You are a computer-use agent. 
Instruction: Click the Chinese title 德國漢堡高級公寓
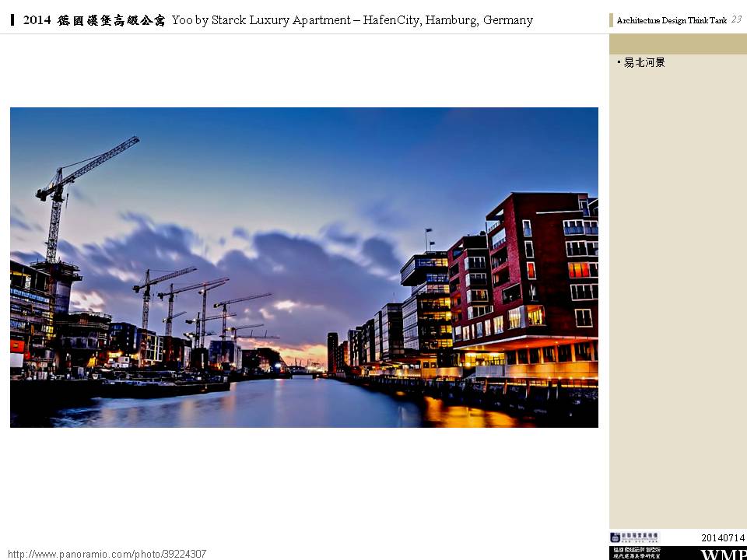click(x=111, y=20)
